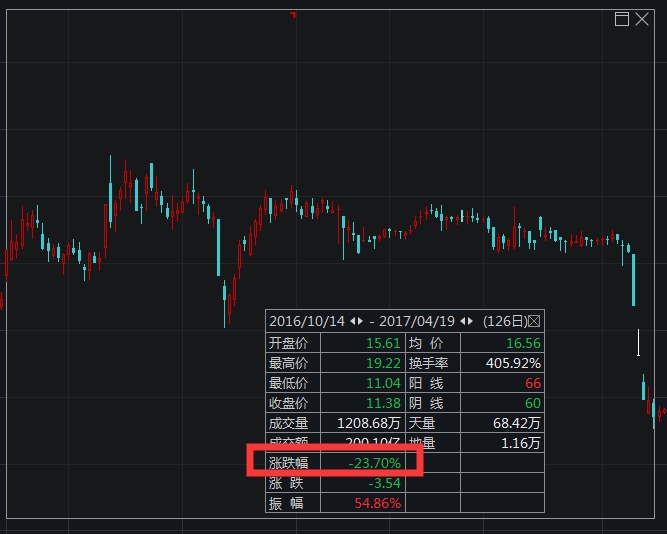
Task: Click the red marker at the chart's top edge
Action: [293, 15]
